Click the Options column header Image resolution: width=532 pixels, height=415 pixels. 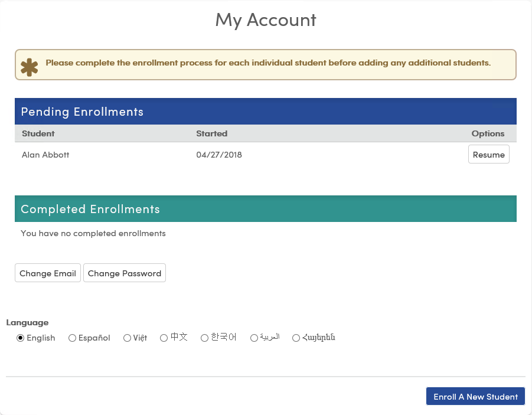[488, 133]
